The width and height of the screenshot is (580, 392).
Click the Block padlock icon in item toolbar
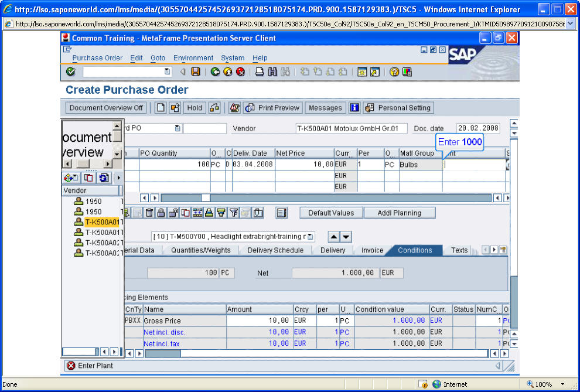tap(161, 213)
